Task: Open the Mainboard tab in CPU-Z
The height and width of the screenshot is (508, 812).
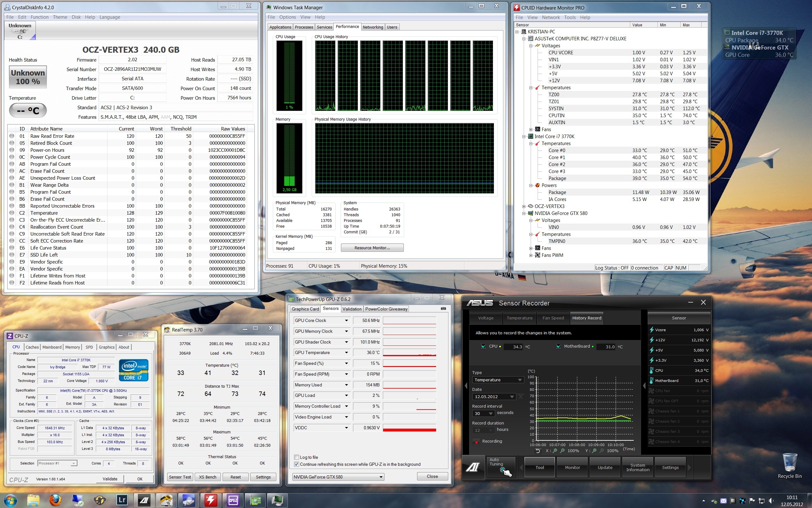Action: (52, 347)
